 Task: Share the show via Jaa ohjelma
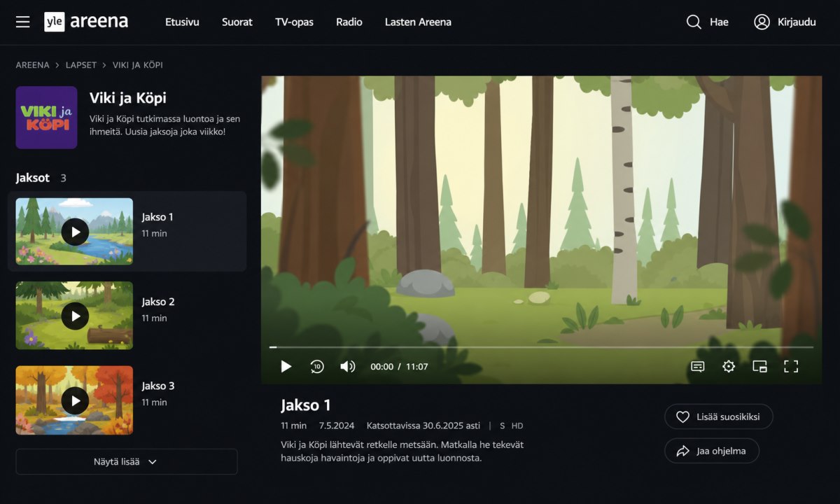click(x=712, y=451)
